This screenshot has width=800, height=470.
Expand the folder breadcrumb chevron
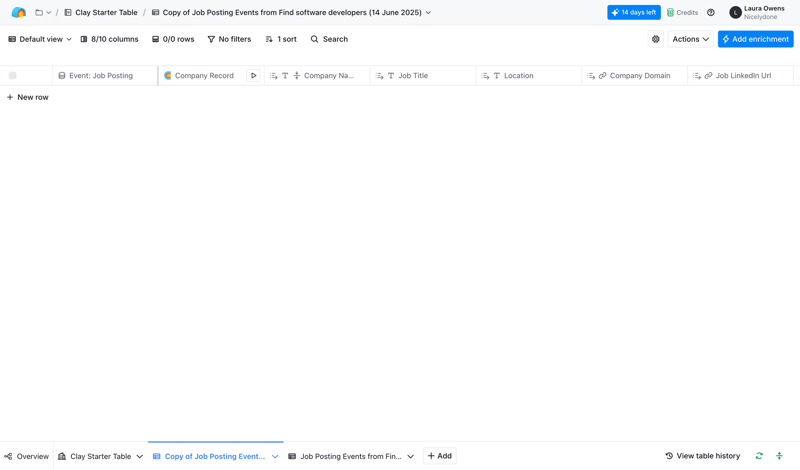[x=48, y=12]
